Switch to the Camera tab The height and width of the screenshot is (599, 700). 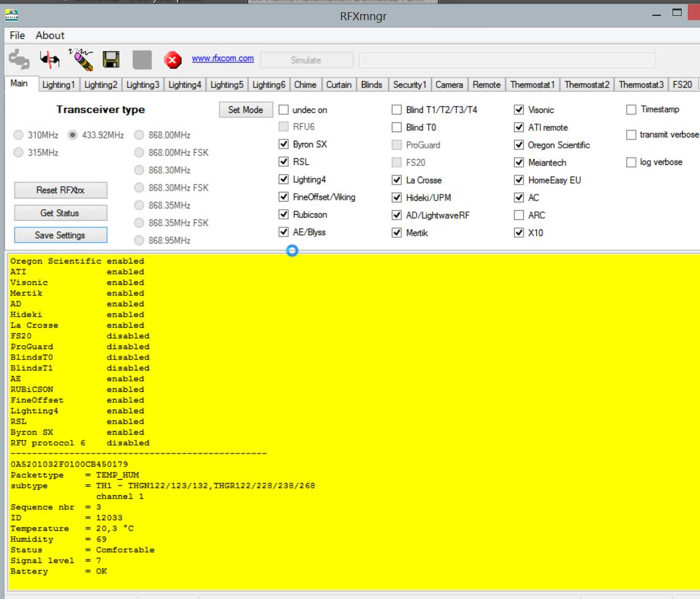coord(449,84)
